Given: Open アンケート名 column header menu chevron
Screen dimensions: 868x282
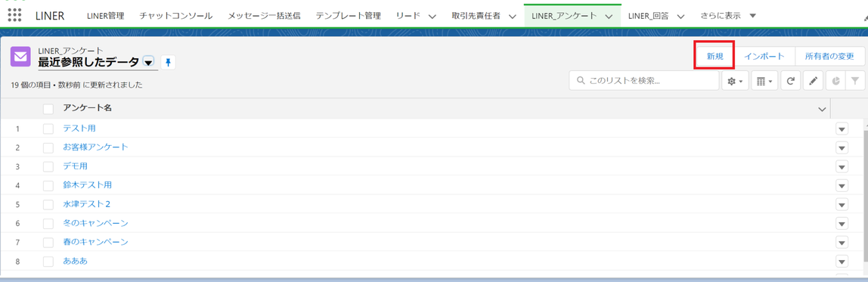Looking at the screenshot, I should click(x=822, y=109).
